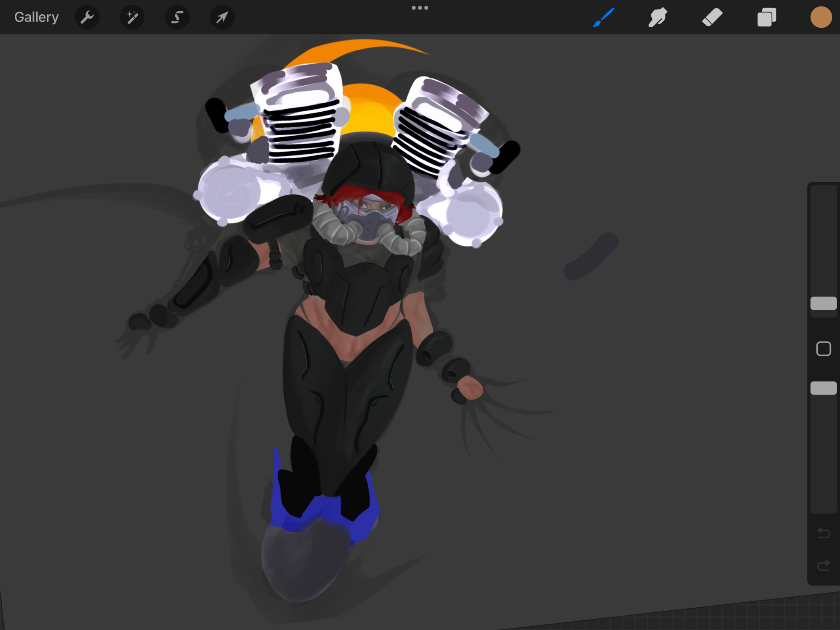Select the Eraser tool
This screenshot has height=630, width=840.
point(712,18)
